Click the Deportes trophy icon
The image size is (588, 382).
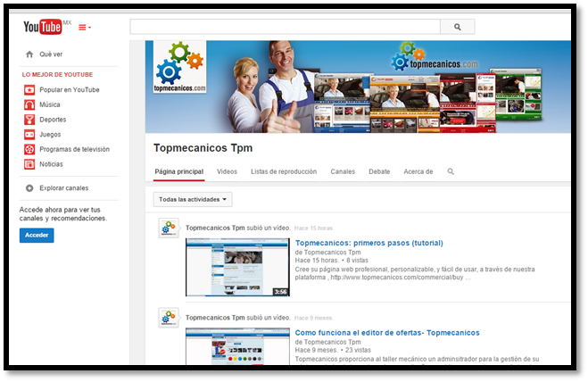[x=29, y=120]
